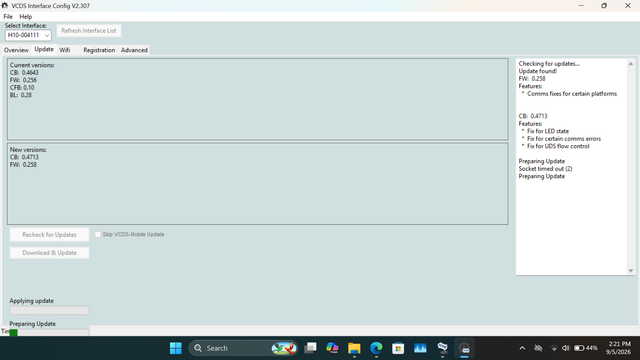Viewport: 640px width, 360px height.
Task: Toggle Skip VCDS-Mobile Update checkbox
Action: tap(98, 234)
